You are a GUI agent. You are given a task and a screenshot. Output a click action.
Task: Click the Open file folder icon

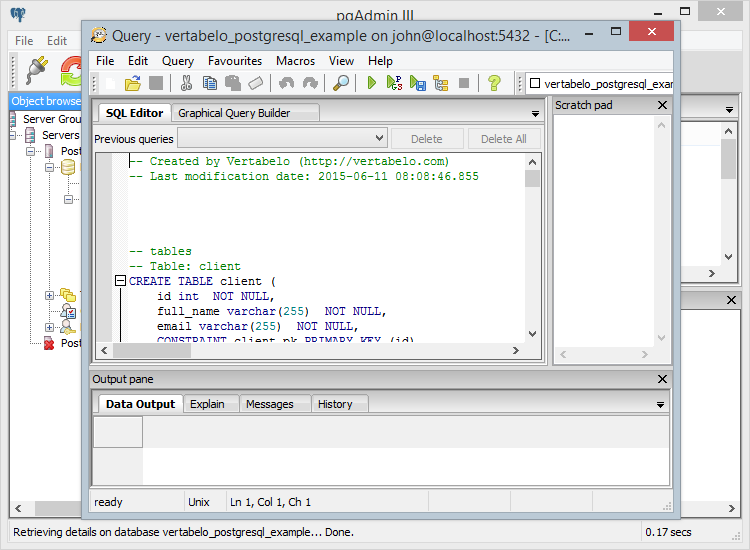(x=133, y=83)
